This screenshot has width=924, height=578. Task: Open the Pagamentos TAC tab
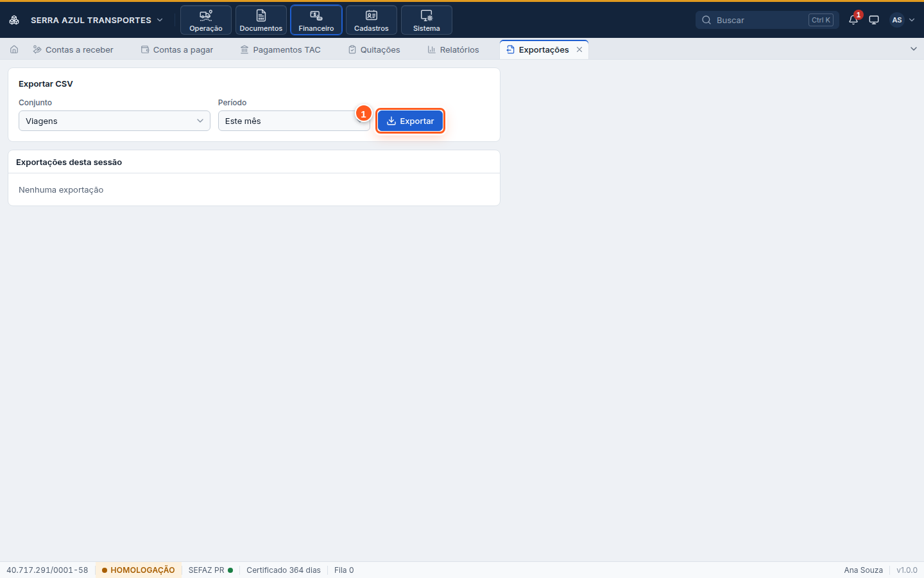(280, 49)
